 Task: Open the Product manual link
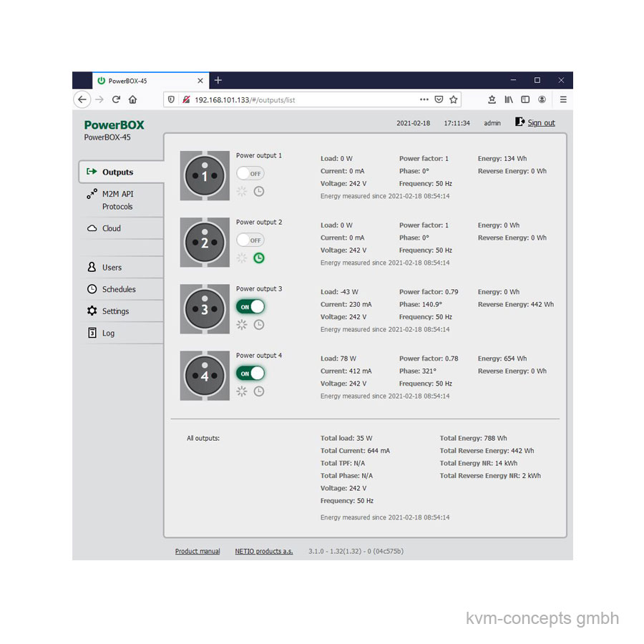point(197,552)
